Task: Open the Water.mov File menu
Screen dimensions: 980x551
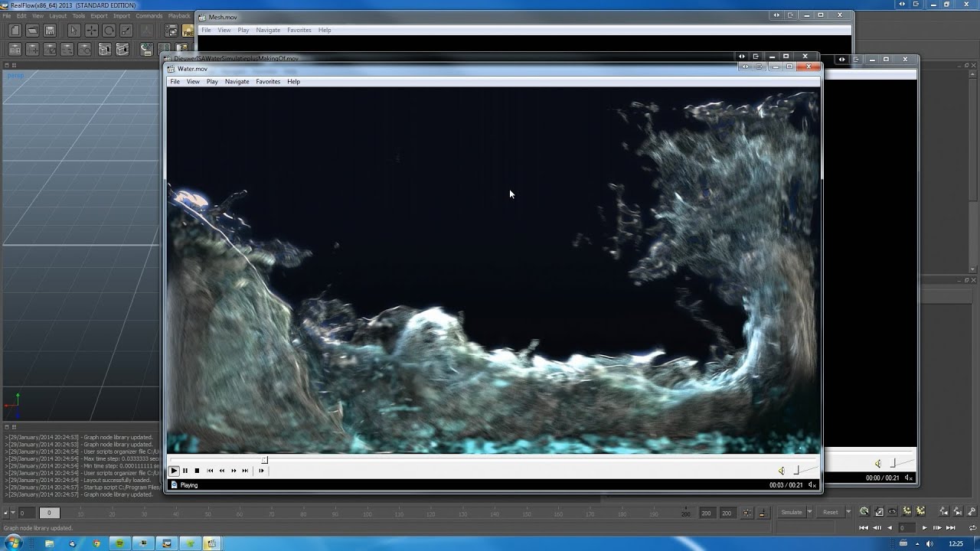Action: point(175,81)
